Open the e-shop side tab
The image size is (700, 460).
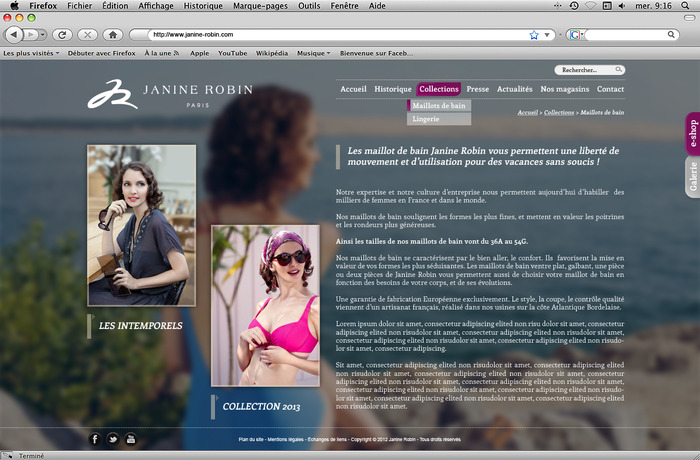click(692, 134)
